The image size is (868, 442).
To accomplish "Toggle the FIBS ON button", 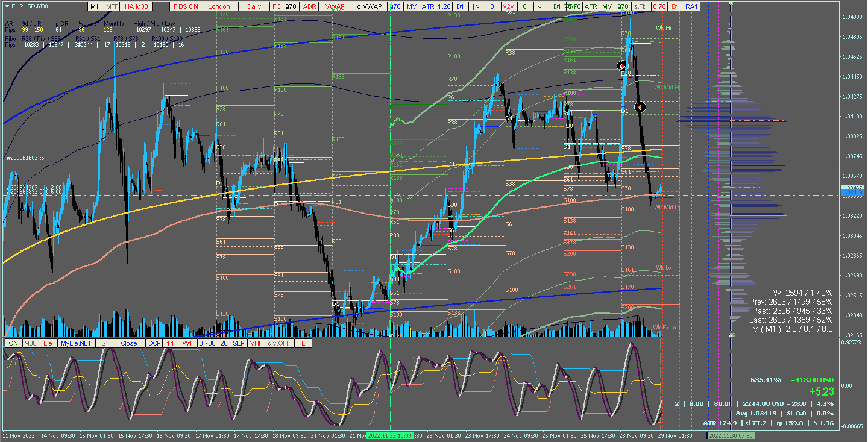I will click(186, 6).
